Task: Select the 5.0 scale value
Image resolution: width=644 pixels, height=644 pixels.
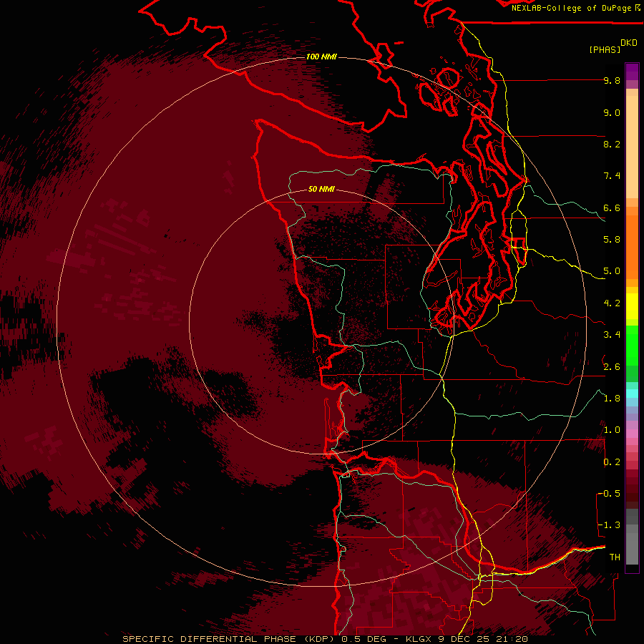Action: pyautogui.click(x=612, y=271)
